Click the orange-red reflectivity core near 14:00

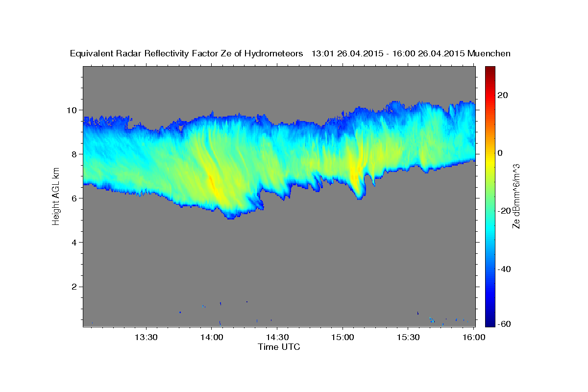tap(211, 182)
